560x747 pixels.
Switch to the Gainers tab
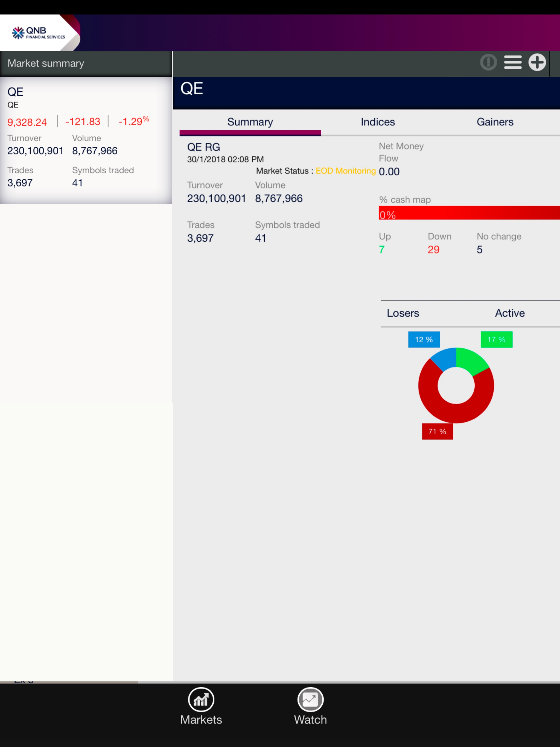coord(495,122)
